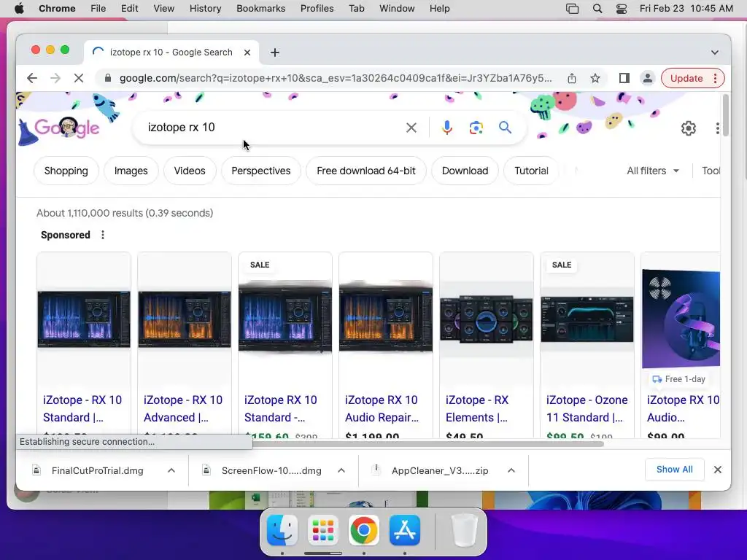Select the Shopping filter chip
This screenshot has width=747, height=560.
tap(66, 171)
